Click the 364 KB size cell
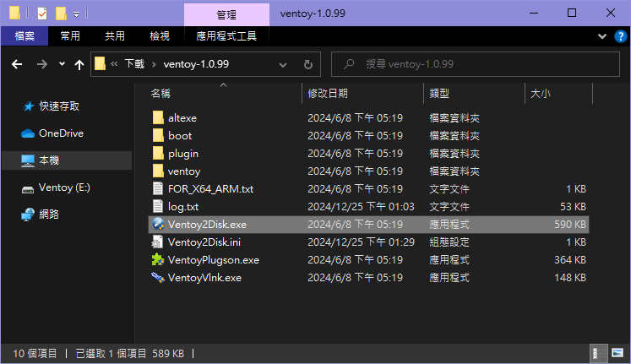Image resolution: width=631 pixels, height=364 pixels. pos(570,260)
